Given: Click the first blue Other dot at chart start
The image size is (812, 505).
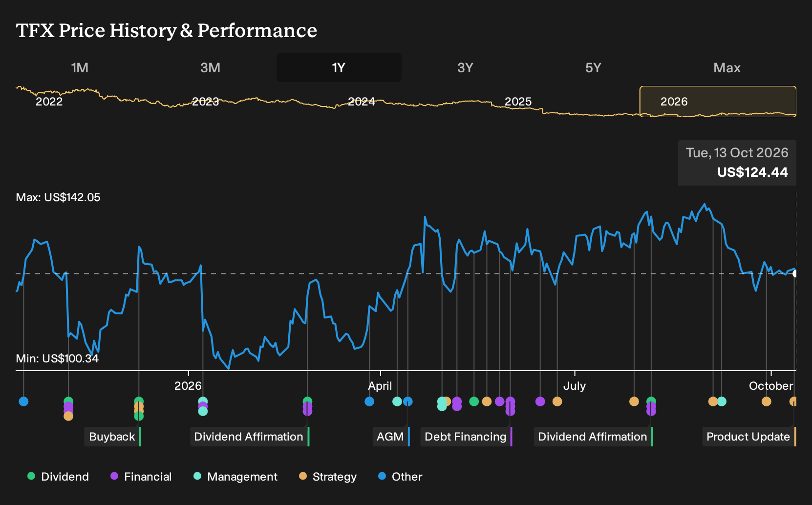Looking at the screenshot, I should pos(23,401).
